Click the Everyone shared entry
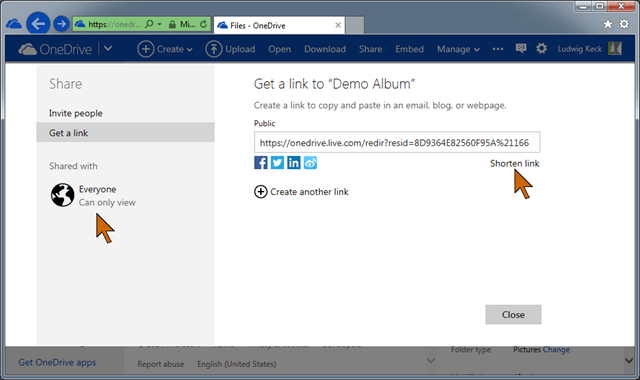Screen dimensions: 640x380 coord(93,195)
